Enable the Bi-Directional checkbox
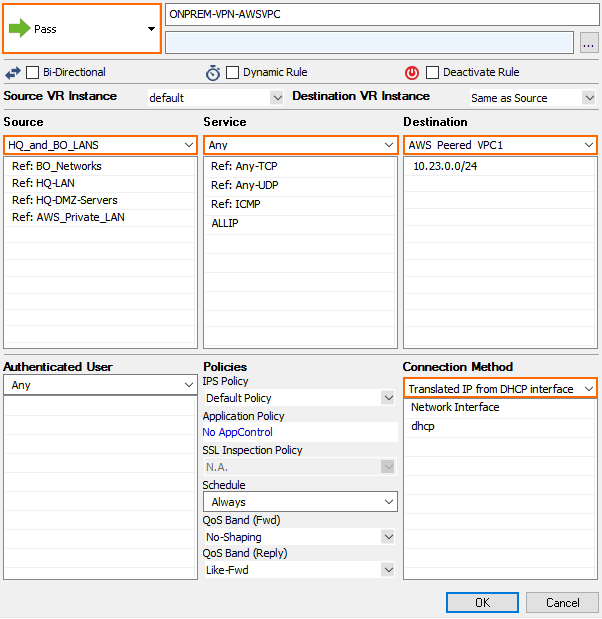 pos(32,73)
